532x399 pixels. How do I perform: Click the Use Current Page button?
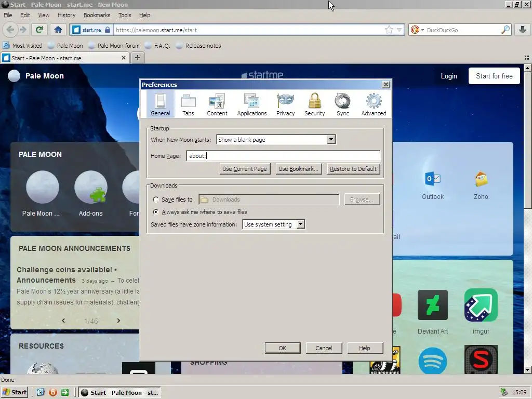click(245, 169)
